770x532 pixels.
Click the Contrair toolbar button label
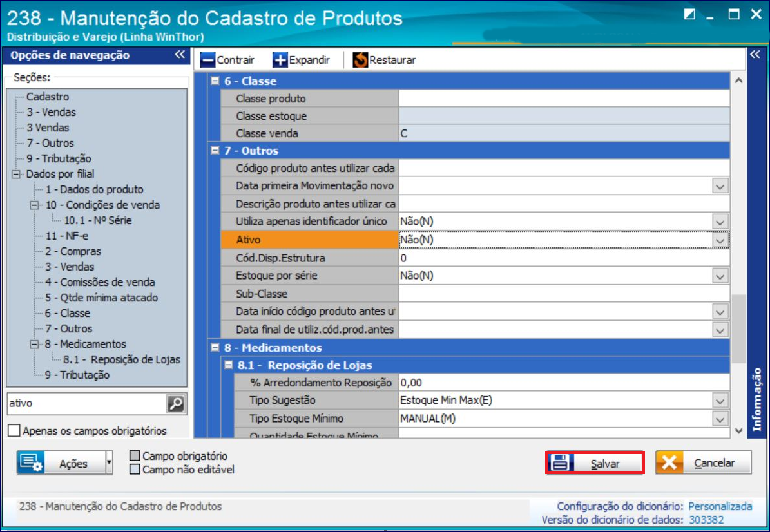[x=236, y=61]
